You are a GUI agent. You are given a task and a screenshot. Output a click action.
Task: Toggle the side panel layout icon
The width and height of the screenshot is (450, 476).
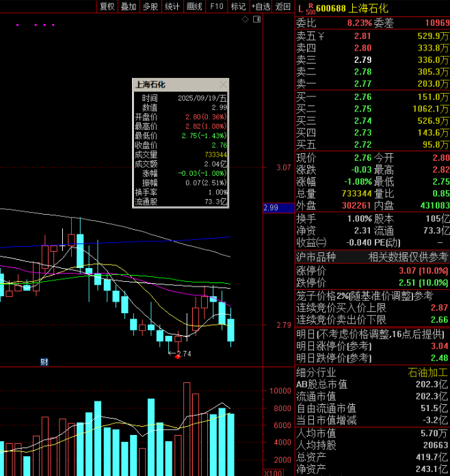pyautogui.click(x=257, y=19)
